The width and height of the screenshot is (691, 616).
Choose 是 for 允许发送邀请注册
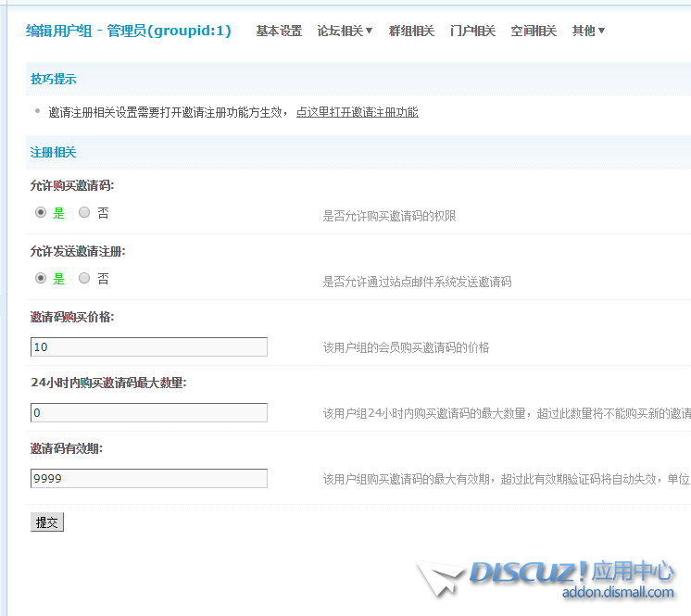pyautogui.click(x=41, y=278)
